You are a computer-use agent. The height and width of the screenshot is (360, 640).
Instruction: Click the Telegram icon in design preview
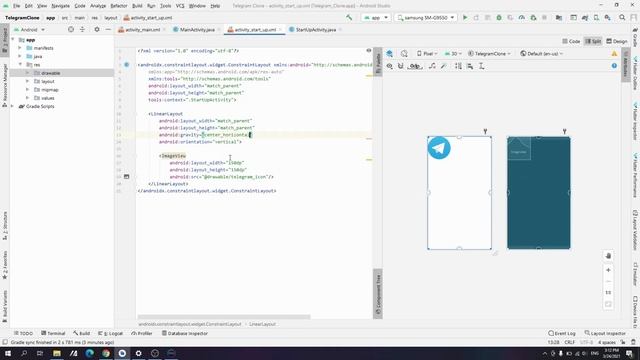[439, 148]
